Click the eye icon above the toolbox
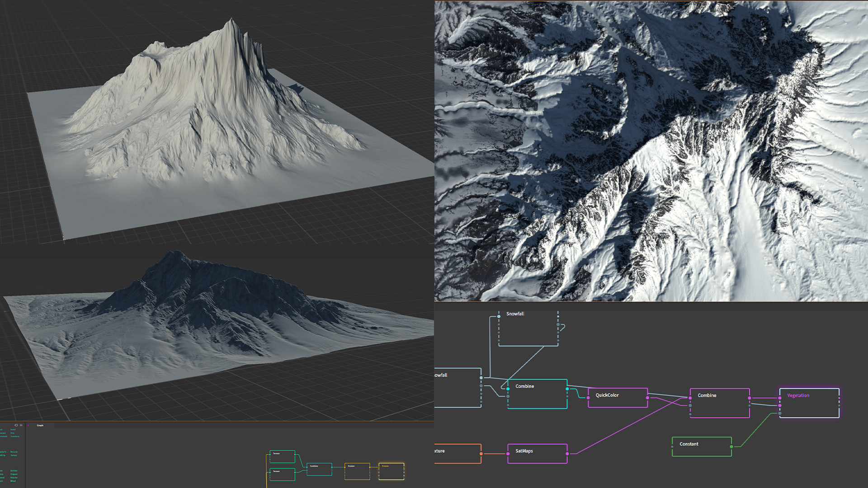Image resolution: width=868 pixels, height=488 pixels. click(x=16, y=425)
